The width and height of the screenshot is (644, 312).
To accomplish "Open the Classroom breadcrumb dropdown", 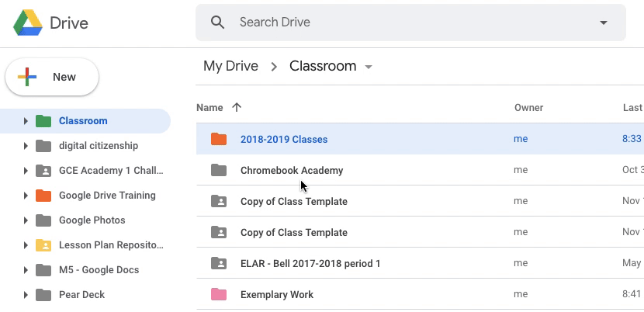I will tap(369, 67).
